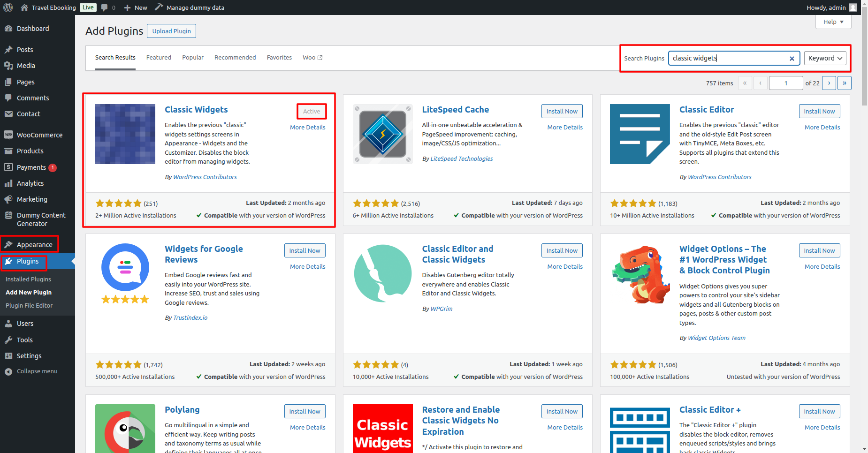Viewport: 868px width, 453px height.
Task: Open the New content dropdown
Action: coord(136,8)
